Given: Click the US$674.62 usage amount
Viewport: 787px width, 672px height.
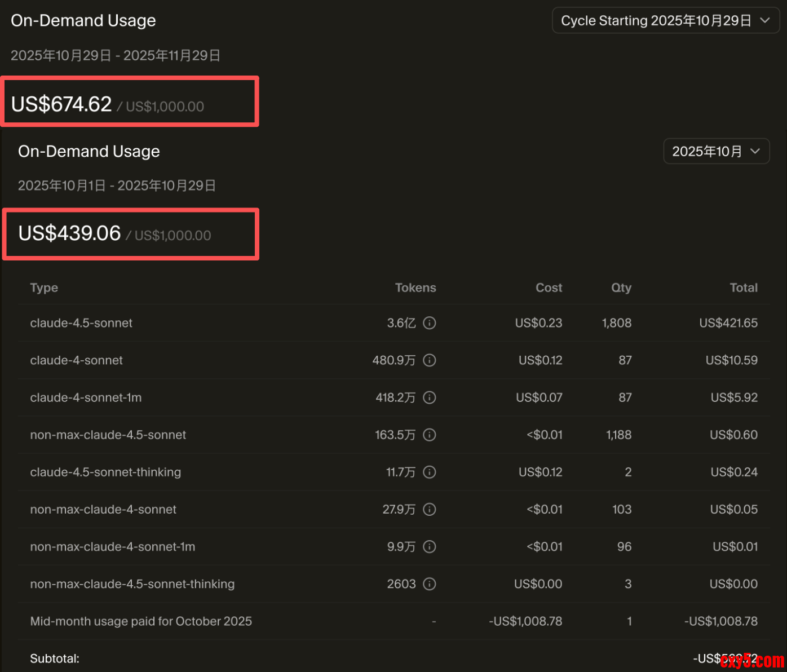Looking at the screenshot, I should click(x=61, y=104).
